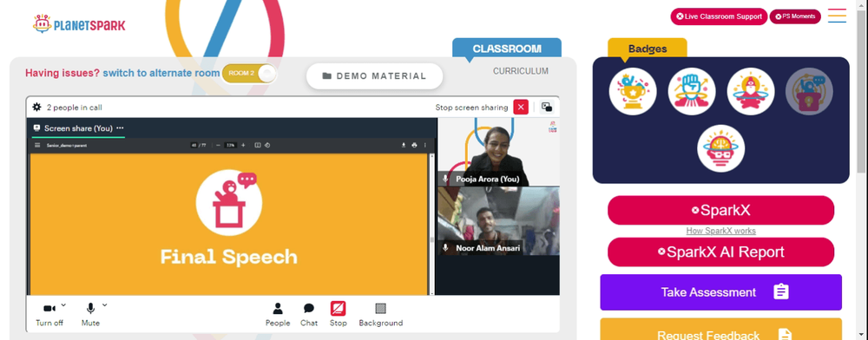The height and width of the screenshot is (340, 868).
Task: Open the PDF viewer sidebar menu icon
Action: pyautogui.click(x=37, y=146)
